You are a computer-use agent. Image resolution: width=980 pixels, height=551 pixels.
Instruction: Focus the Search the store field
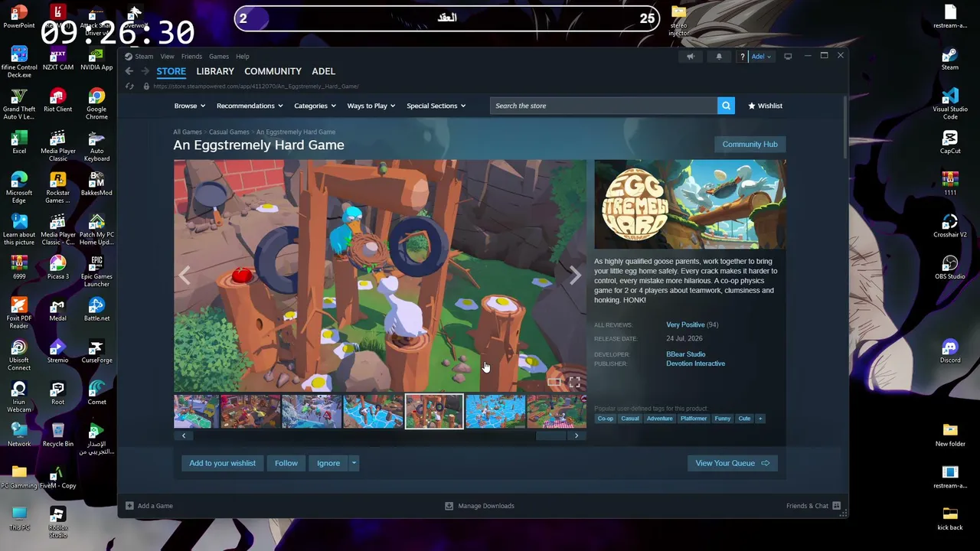tap(603, 106)
